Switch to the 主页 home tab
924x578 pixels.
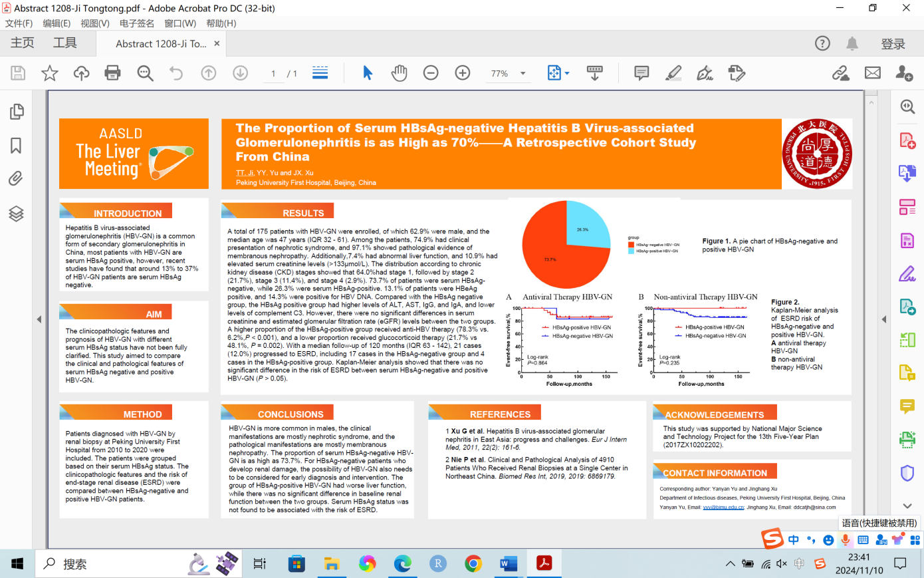coord(22,43)
